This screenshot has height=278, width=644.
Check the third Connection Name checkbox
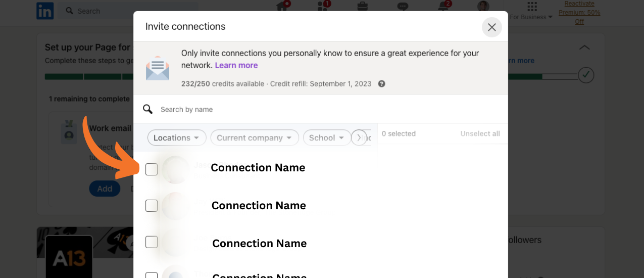pyautogui.click(x=152, y=242)
